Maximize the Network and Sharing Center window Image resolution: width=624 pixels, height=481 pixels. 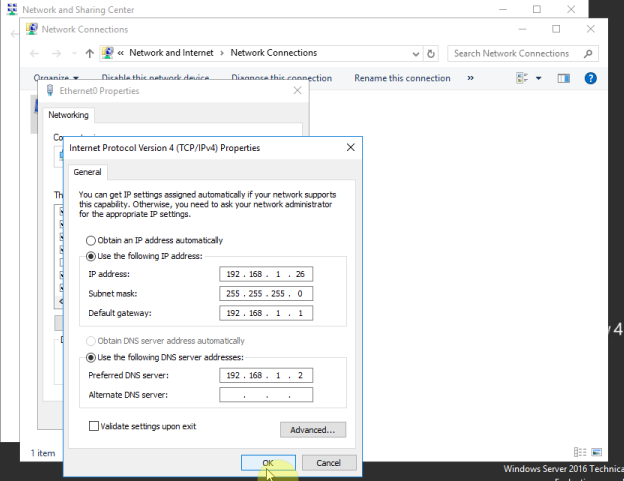pos(537,9)
